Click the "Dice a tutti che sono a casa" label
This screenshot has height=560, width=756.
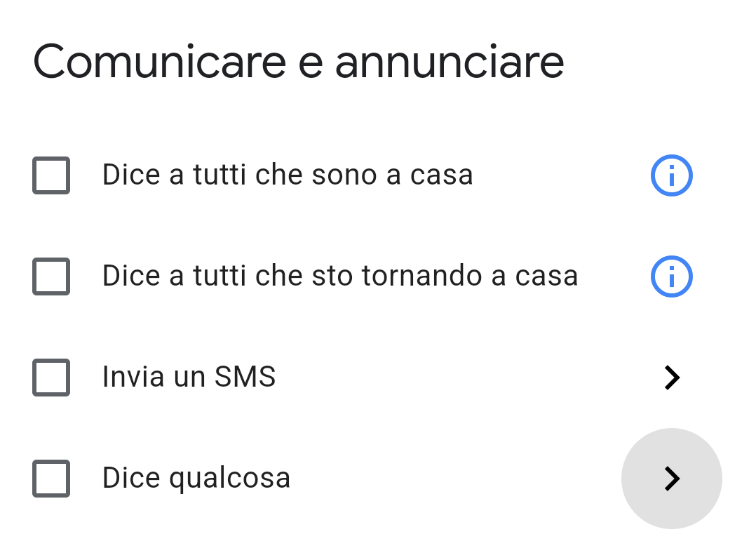click(288, 174)
